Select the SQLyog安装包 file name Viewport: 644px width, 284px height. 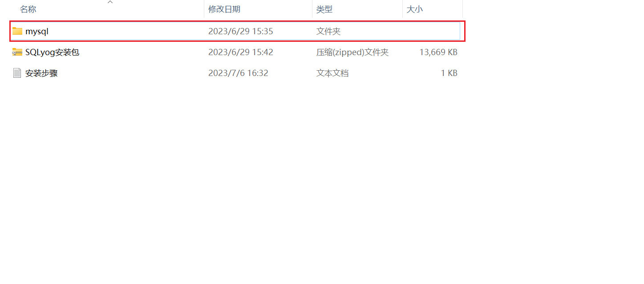click(52, 52)
